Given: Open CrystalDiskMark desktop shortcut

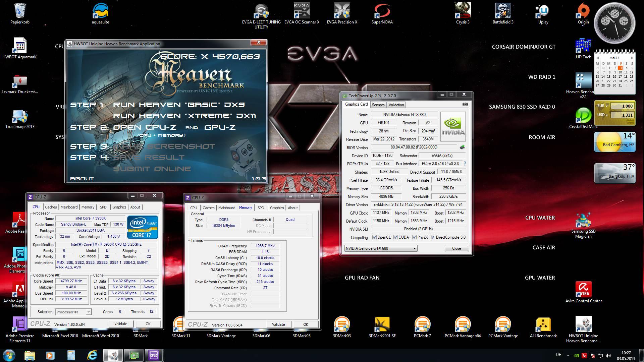Looking at the screenshot, I should pyautogui.click(x=583, y=118).
